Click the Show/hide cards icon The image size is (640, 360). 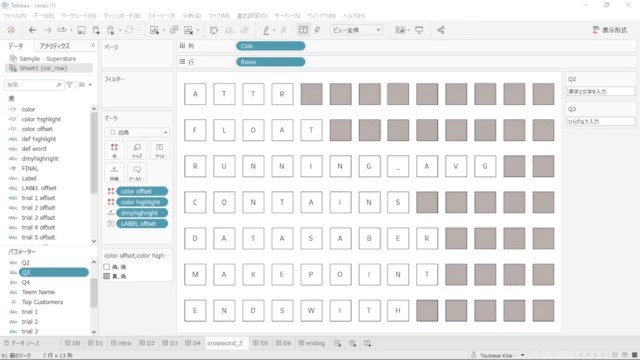tap(400, 30)
